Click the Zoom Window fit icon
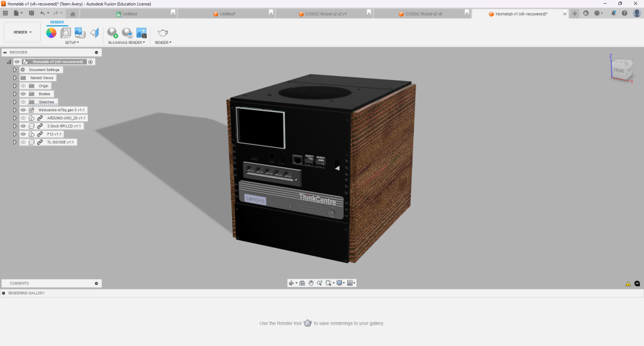This screenshot has height=346, width=644. pyautogui.click(x=328, y=283)
